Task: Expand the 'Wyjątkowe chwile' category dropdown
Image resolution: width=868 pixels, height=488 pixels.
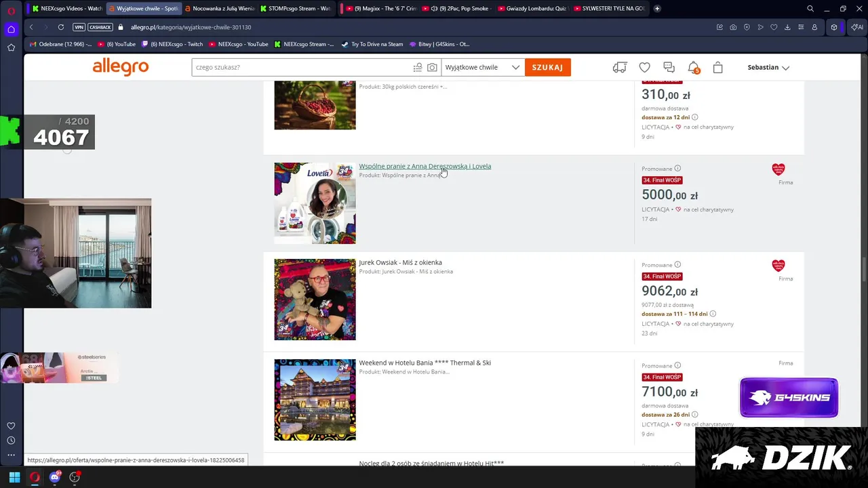Action: pyautogui.click(x=483, y=67)
